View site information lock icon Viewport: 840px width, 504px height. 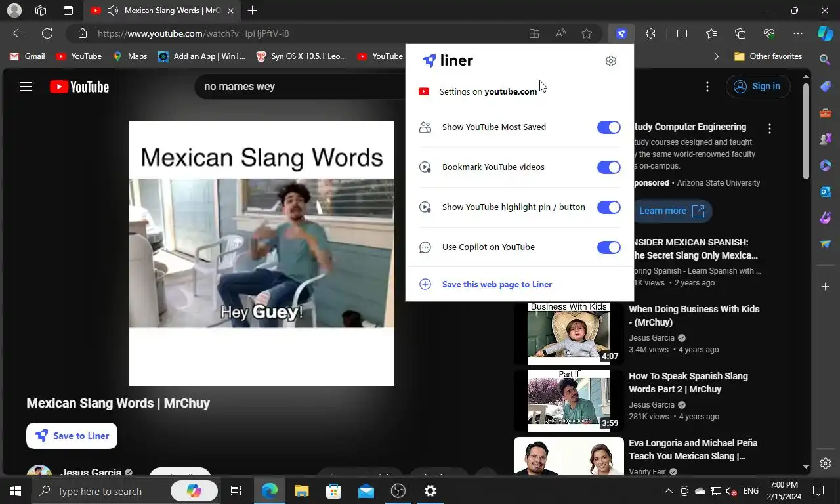[82, 33]
